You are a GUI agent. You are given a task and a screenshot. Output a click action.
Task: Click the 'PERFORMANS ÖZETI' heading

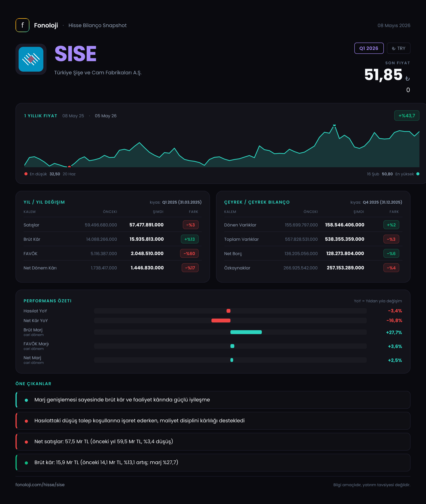click(x=47, y=301)
